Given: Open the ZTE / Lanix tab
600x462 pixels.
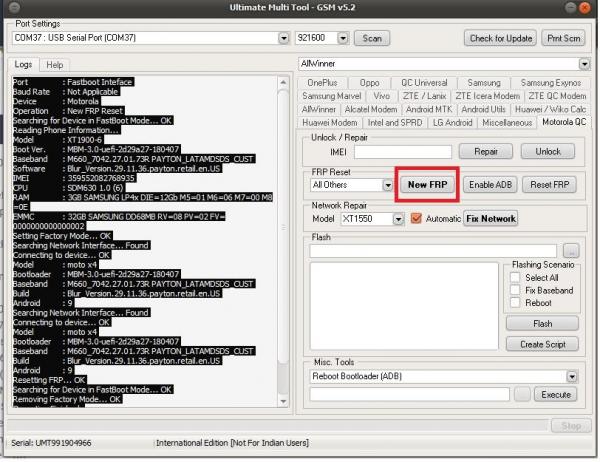Looking at the screenshot, I should point(424,96).
